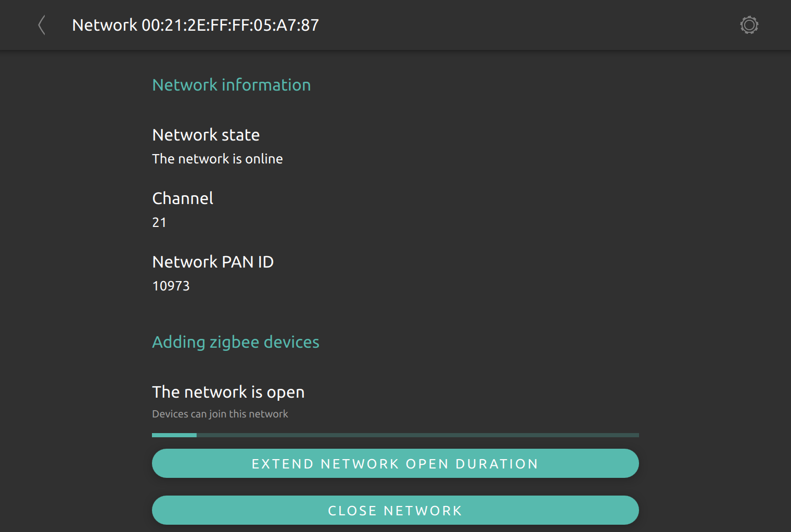Select the Network PAN ID label
Screen dimensions: 791x532
(x=213, y=262)
